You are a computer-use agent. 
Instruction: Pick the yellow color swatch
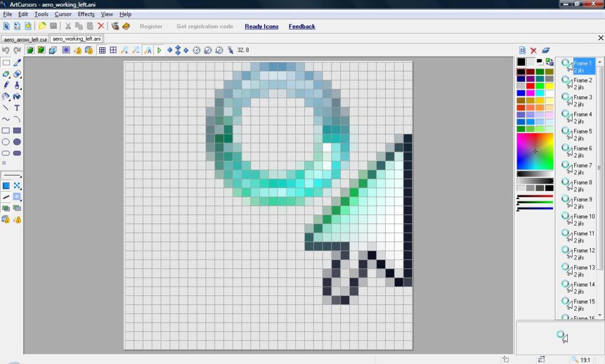(x=549, y=86)
